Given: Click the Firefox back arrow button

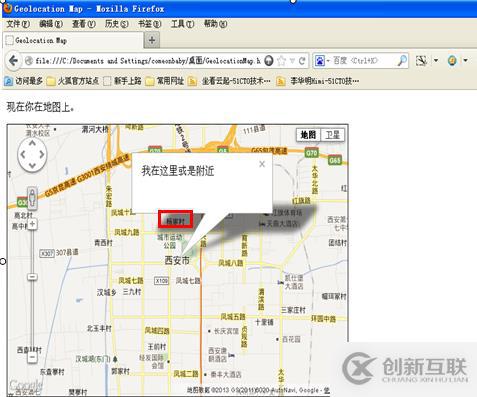Looking at the screenshot, I should click(14, 61).
